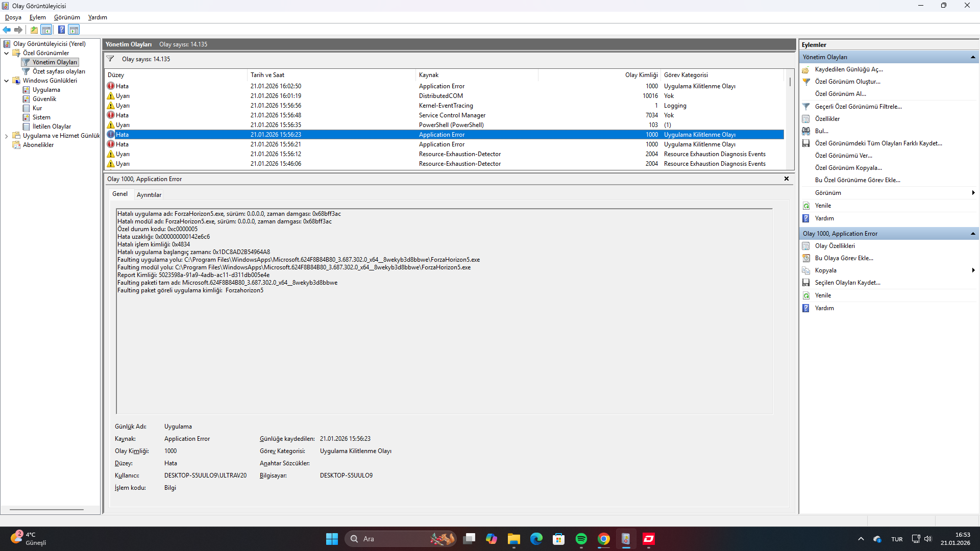
Task: Click the Kaydedilen Günlüğü Aç folder icon
Action: pos(806,69)
